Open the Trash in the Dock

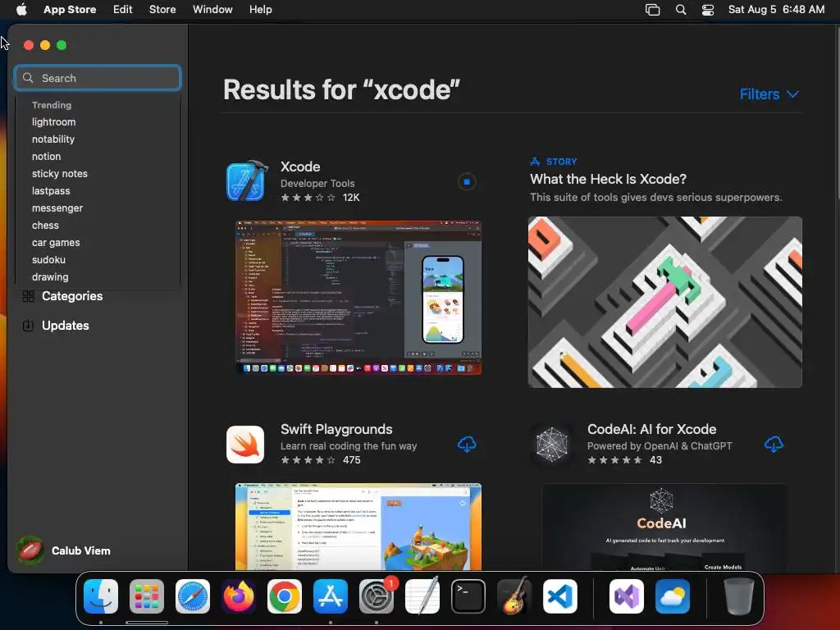739,596
